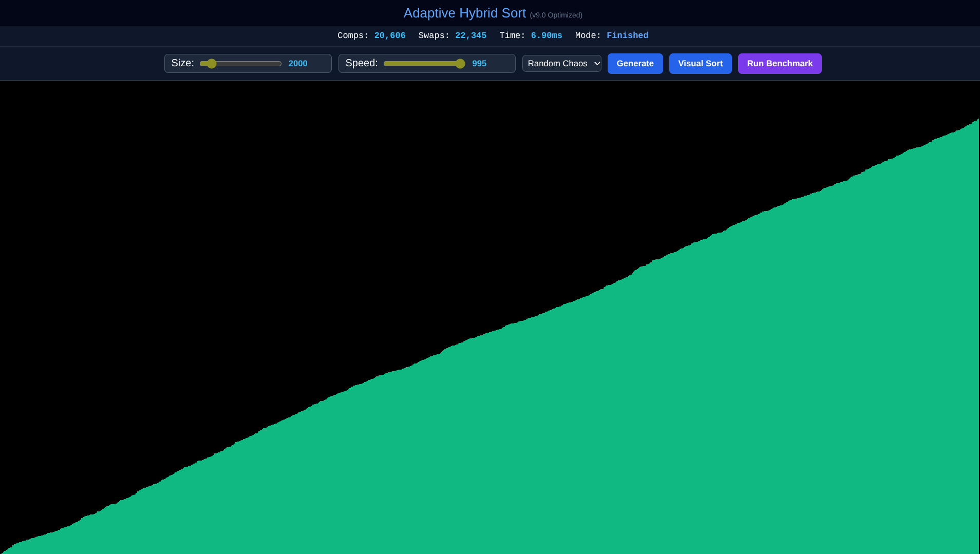This screenshot has height=554, width=980.
Task: Select the Adaptive Hybrid Sort title
Action: 465,13
